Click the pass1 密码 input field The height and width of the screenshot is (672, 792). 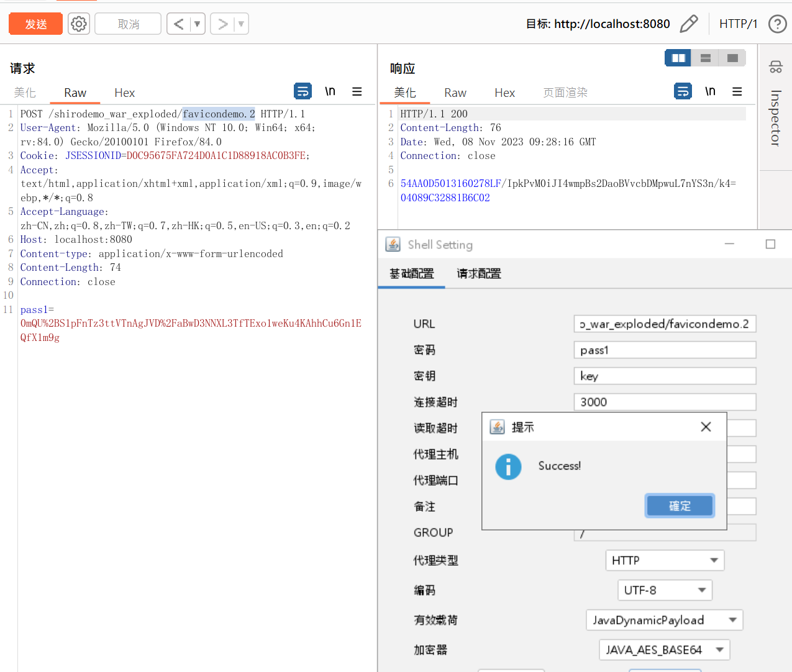click(665, 350)
